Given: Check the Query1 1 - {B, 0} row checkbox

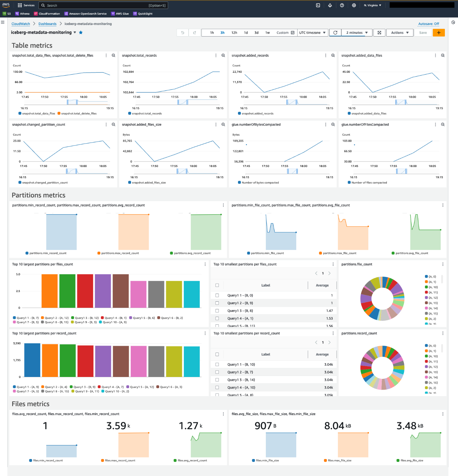Looking at the screenshot, I should tap(217, 295).
